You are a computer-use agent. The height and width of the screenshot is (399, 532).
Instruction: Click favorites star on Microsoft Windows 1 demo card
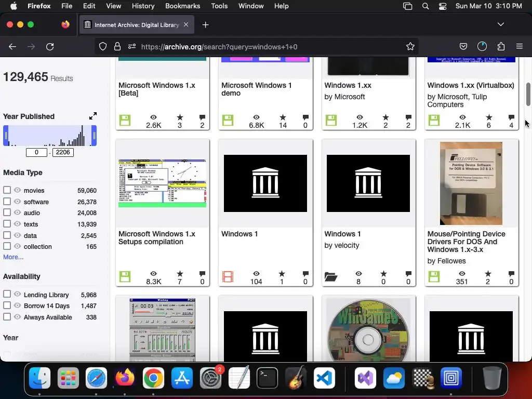click(283, 117)
